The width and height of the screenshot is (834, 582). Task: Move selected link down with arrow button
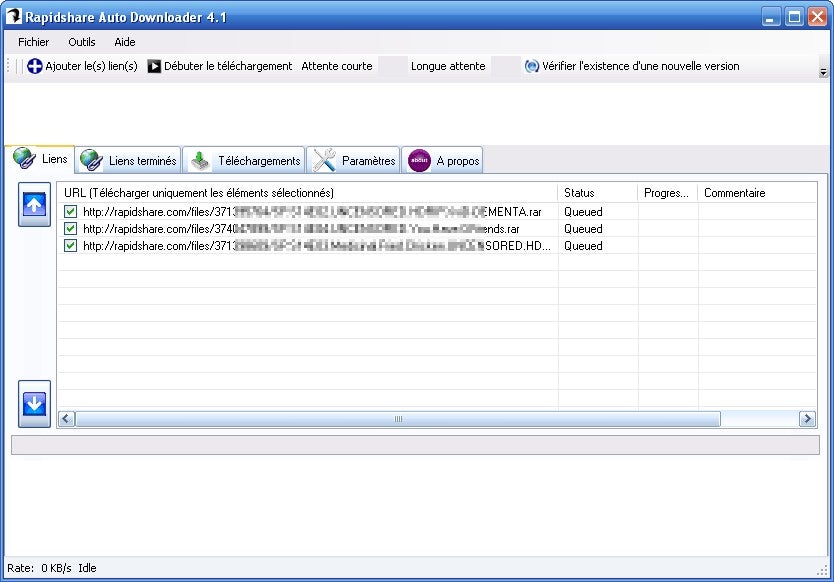pos(35,403)
